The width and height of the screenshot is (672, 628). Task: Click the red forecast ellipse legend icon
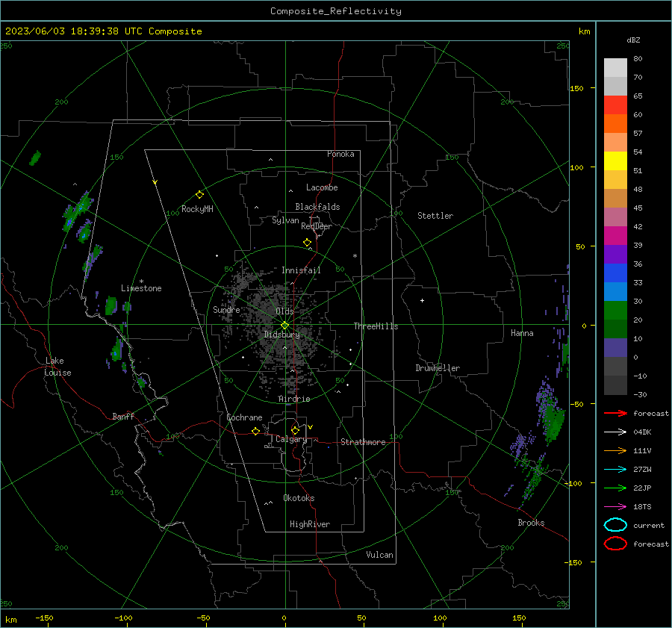[615, 544]
